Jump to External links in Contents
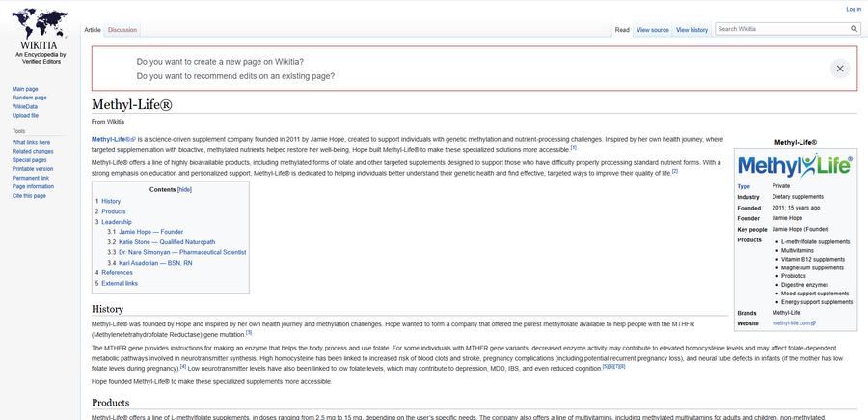The width and height of the screenshot is (868, 420). tap(120, 283)
